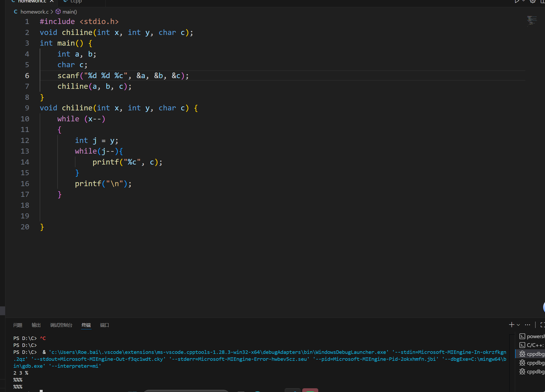The height and width of the screenshot is (392, 545).
Task: Select the last cppdbg terminal entry
Action: pyautogui.click(x=532, y=372)
